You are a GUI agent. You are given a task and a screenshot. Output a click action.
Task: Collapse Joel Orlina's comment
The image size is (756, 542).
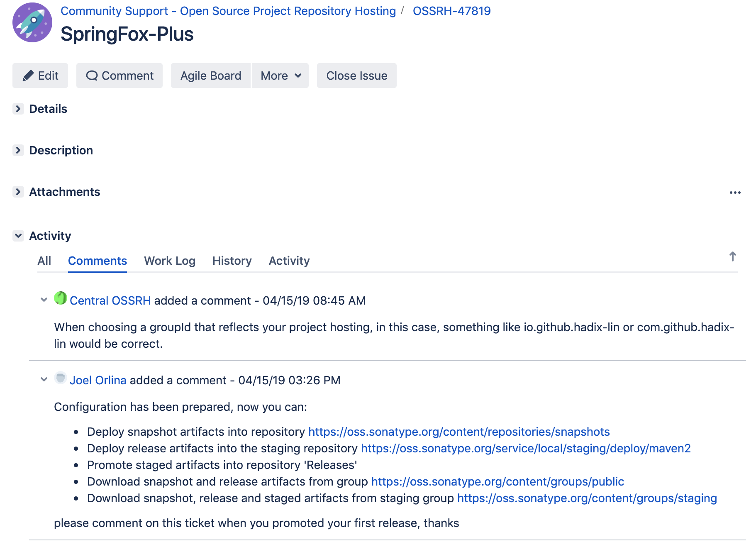pos(44,379)
